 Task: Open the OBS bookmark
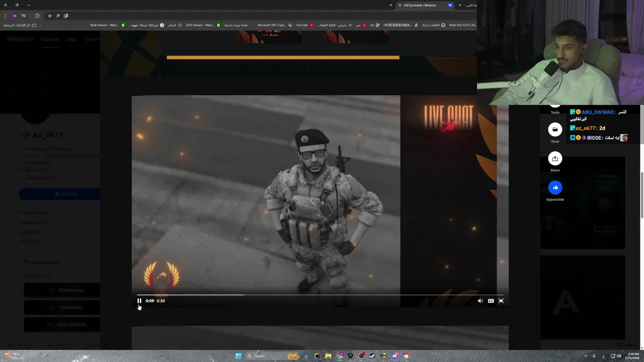pos(400,25)
